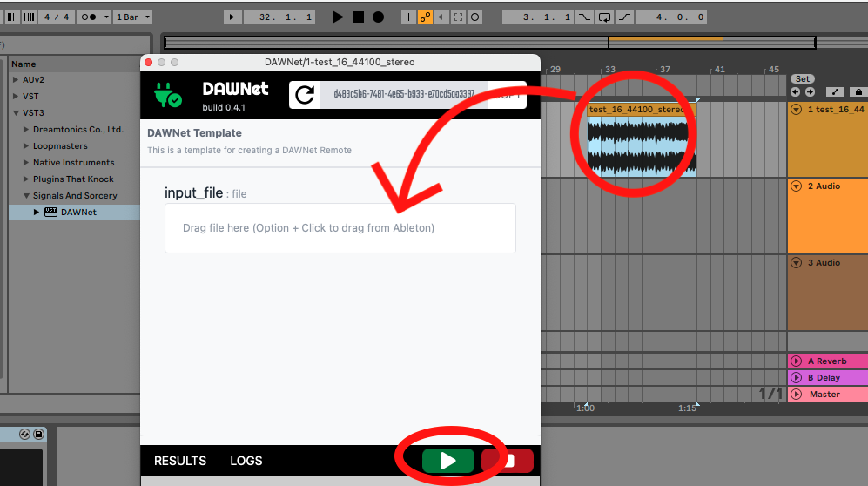Click timeline ruler marker 41

719,70
